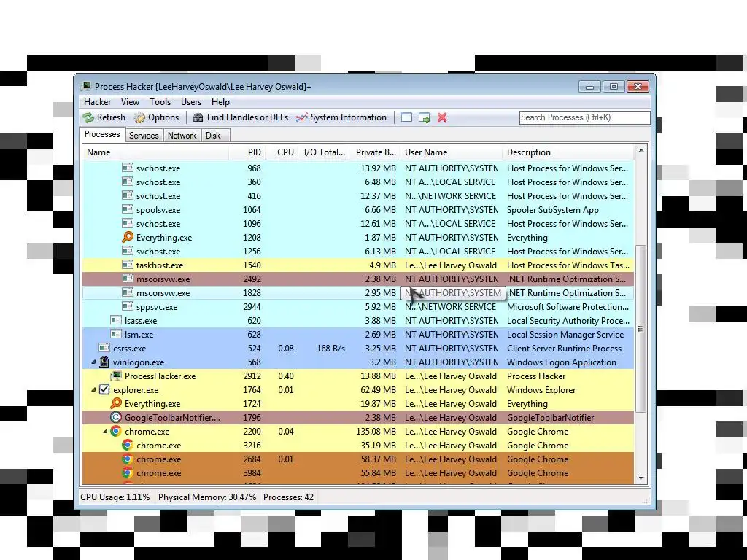Viewport: 747px width, 560px height.
Task: Sort by Private Bytes column header
Action: click(375, 152)
